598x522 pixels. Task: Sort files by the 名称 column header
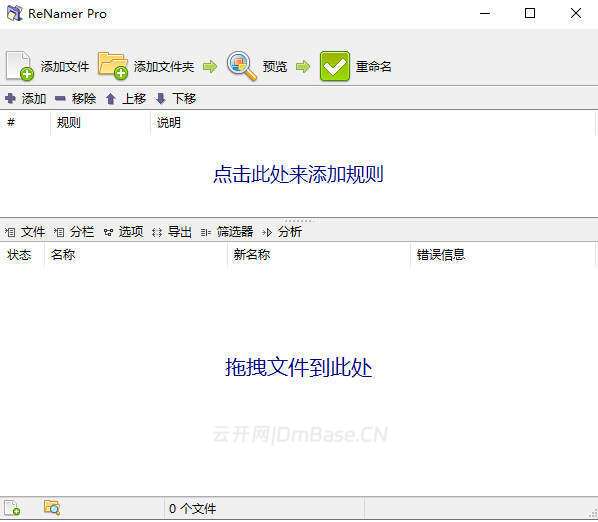pyautogui.click(x=136, y=254)
